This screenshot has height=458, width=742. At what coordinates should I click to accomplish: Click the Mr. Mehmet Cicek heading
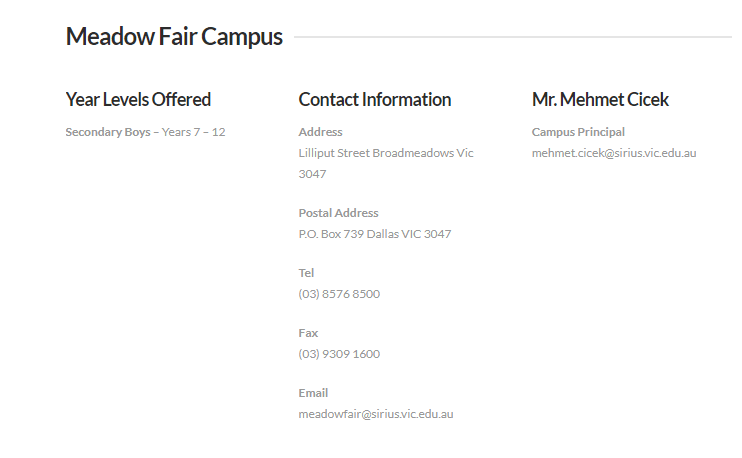(x=600, y=99)
